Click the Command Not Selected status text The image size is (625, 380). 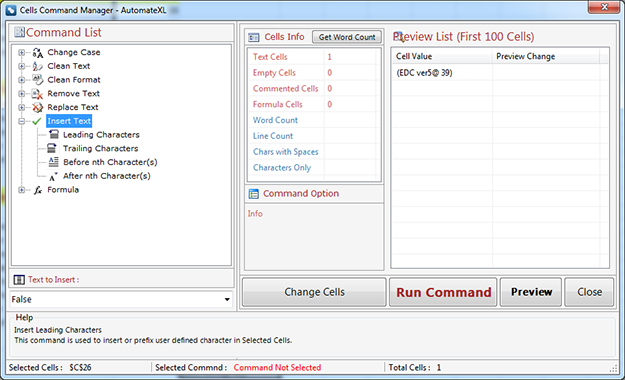click(x=277, y=368)
